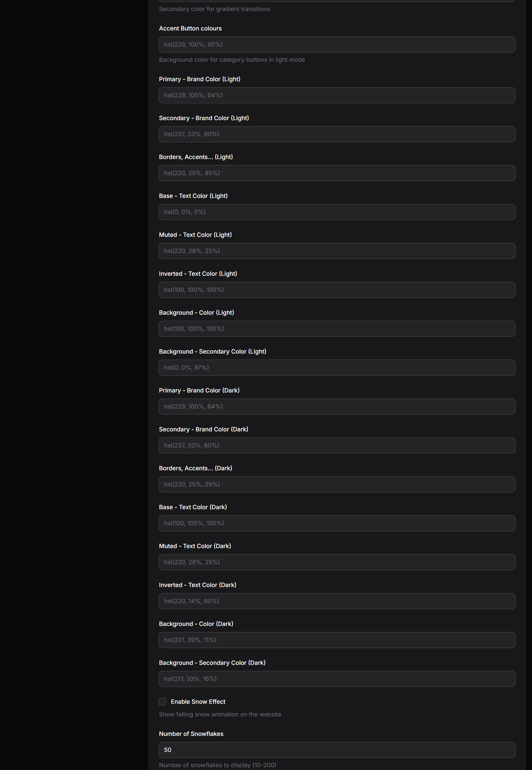Focus the Primary Brand Color (Dark) field

337,407
